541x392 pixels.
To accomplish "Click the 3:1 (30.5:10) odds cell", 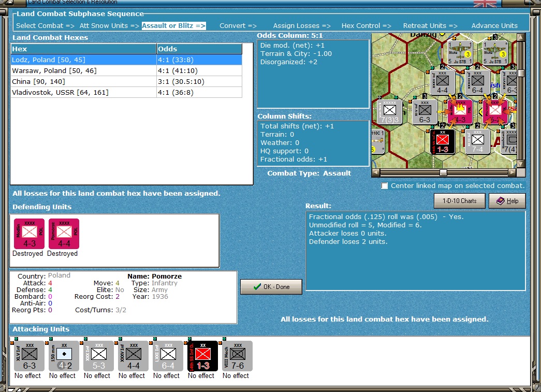I will pyautogui.click(x=199, y=82).
